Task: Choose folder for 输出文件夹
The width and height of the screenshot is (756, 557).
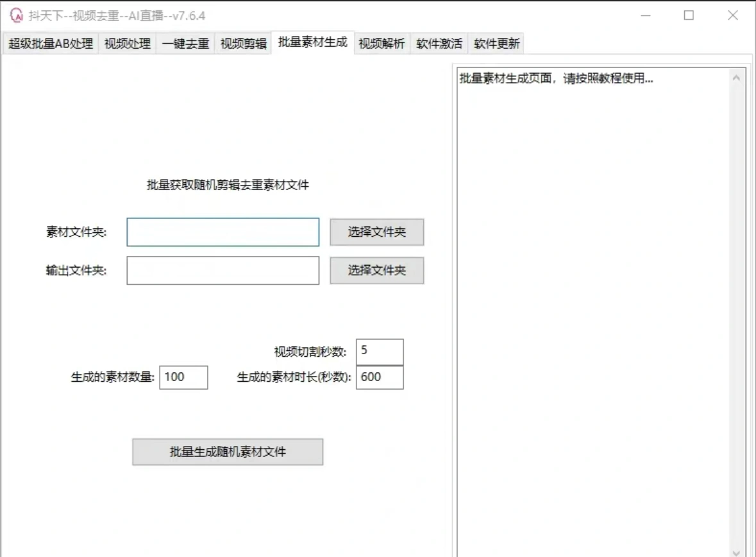Action: click(x=377, y=271)
